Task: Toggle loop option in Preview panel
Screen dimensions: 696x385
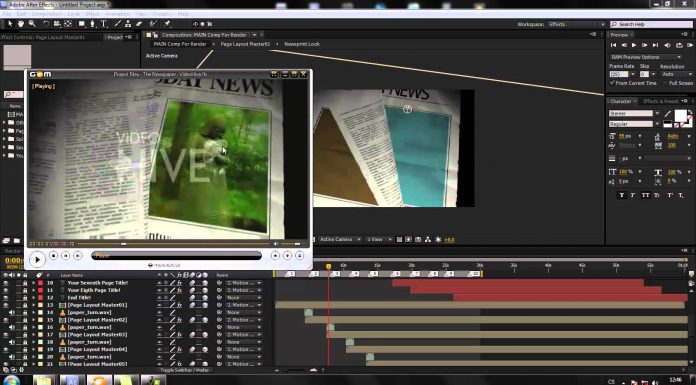Action: coord(679,45)
